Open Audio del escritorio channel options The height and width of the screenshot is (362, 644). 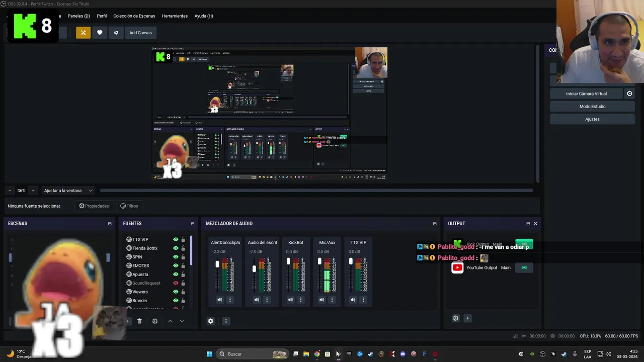[267, 300]
